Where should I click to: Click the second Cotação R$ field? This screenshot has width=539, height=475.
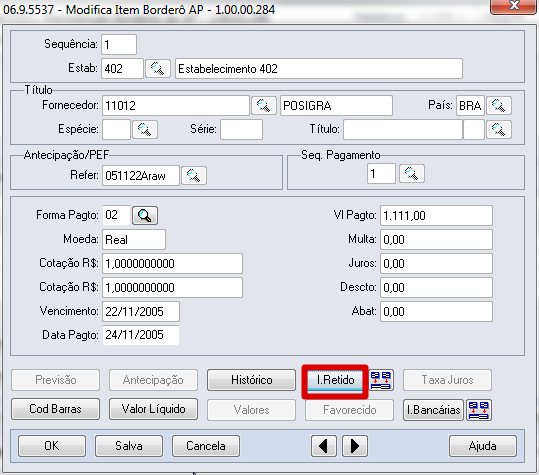coord(172,287)
